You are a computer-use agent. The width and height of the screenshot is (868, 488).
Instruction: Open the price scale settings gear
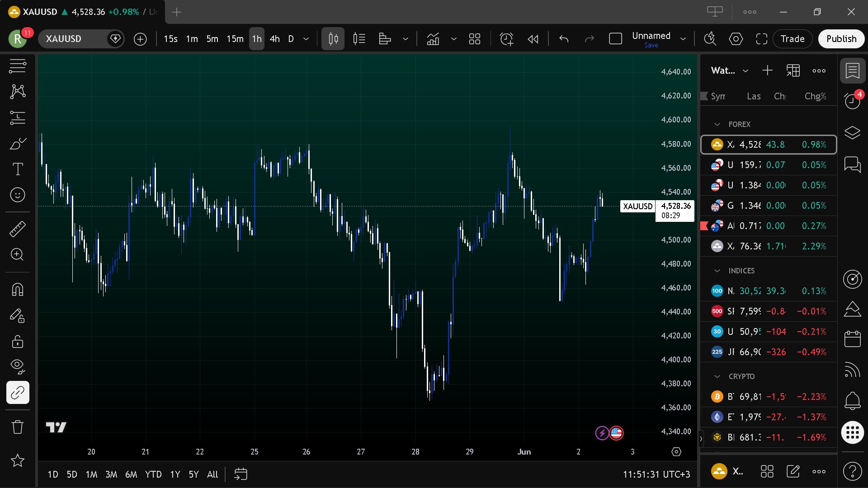pyautogui.click(x=676, y=451)
